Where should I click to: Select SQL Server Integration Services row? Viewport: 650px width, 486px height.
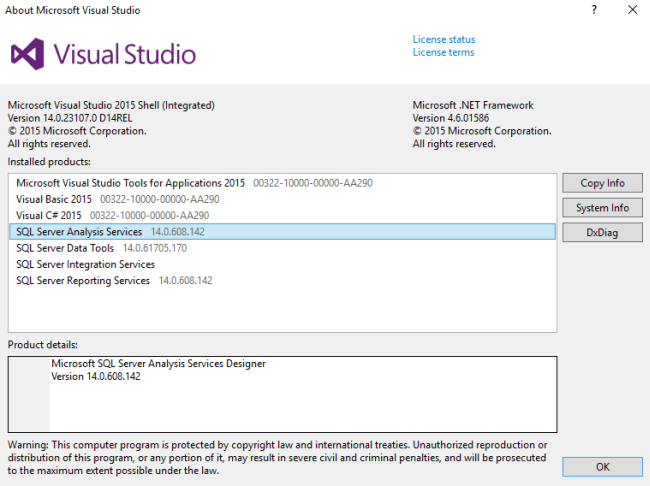click(282, 264)
